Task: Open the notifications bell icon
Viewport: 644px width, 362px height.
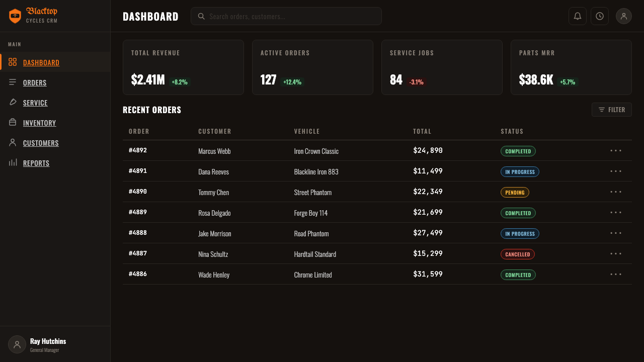Action: click(578, 16)
